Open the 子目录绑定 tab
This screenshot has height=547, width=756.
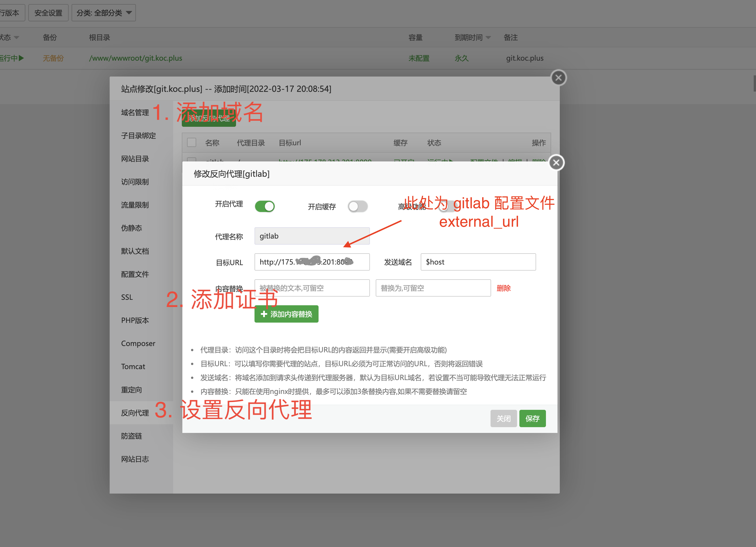[x=138, y=136]
